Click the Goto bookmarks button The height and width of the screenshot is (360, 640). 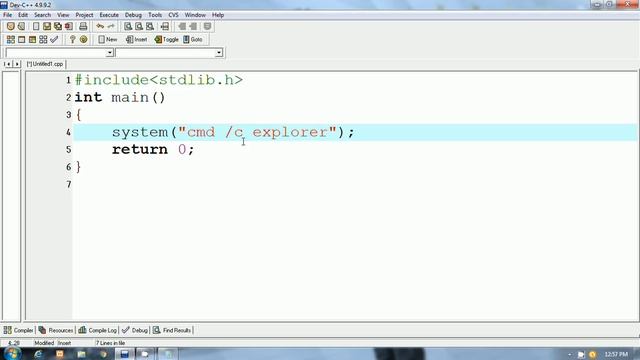[193, 40]
